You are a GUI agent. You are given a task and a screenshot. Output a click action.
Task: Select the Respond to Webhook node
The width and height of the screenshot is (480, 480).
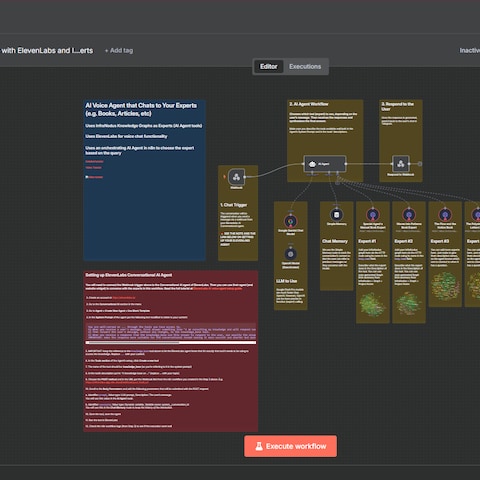tap(401, 164)
